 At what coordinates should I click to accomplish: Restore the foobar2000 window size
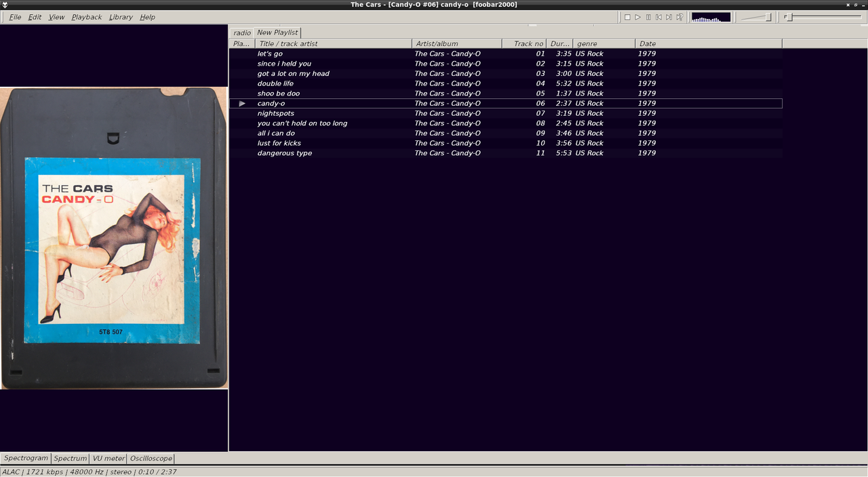[x=856, y=5]
